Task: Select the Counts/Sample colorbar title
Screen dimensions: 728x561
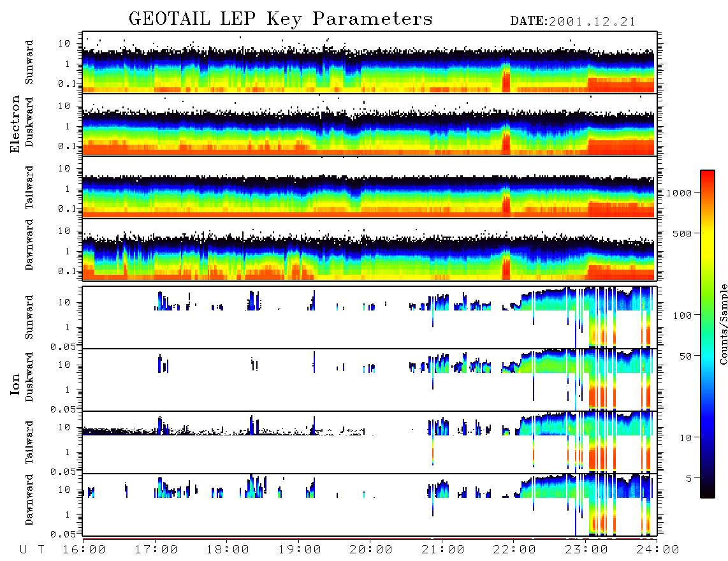Action: click(723, 324)
